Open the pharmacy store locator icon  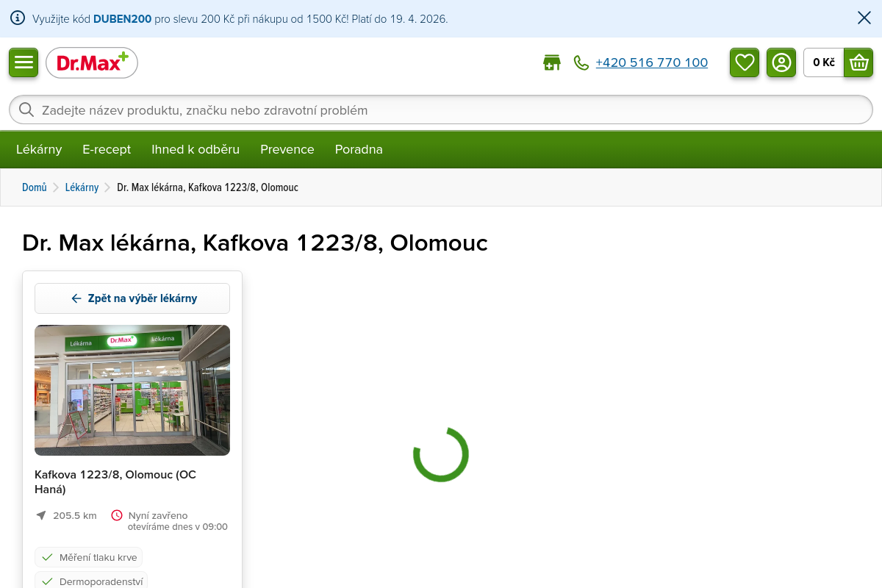click(551, 63)
